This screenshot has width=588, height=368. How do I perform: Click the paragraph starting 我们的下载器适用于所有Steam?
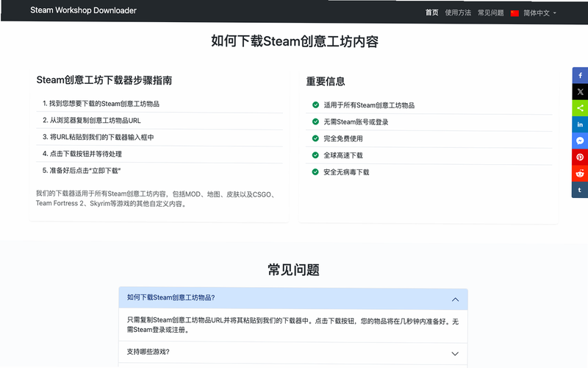click(157, 199)
